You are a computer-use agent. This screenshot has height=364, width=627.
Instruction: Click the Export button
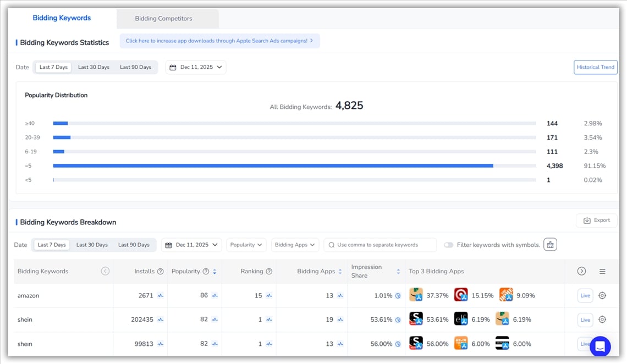pos(596,220)
